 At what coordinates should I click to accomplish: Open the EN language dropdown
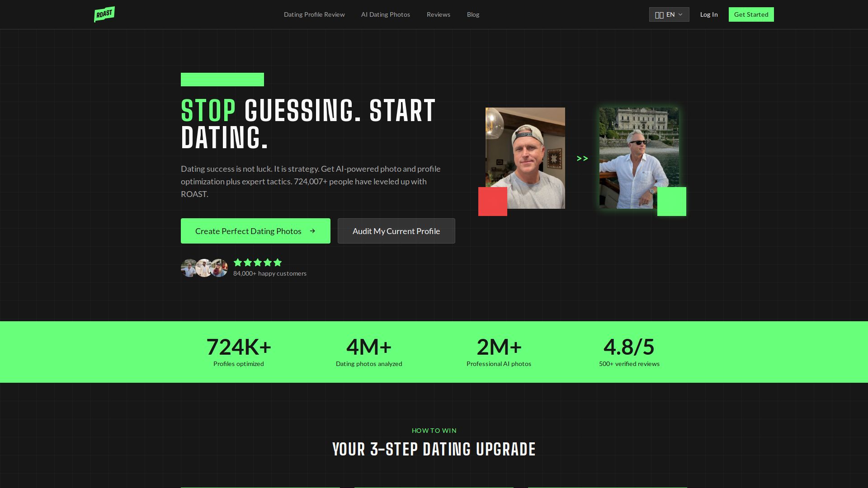pos(669,14)
